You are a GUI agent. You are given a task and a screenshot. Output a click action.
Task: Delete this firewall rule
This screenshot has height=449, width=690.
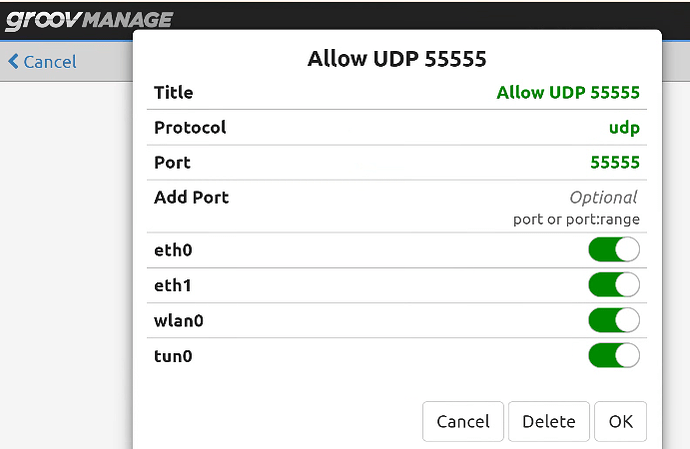point(549,421)
